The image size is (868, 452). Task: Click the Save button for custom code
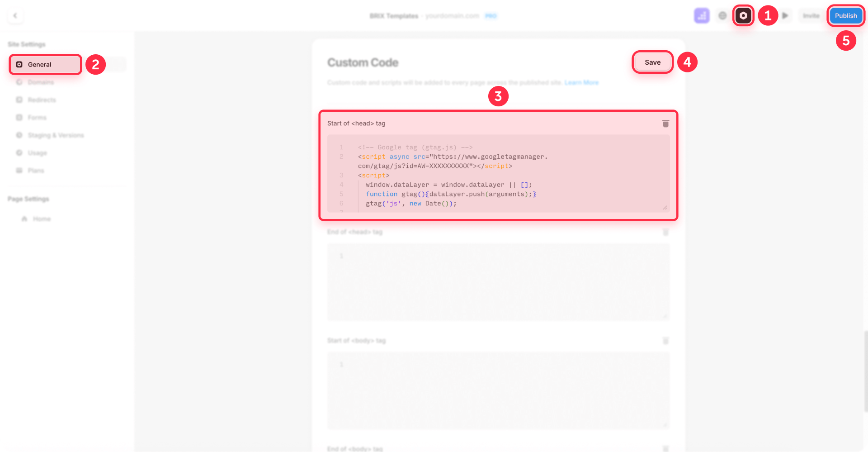[x=652, y=62]
